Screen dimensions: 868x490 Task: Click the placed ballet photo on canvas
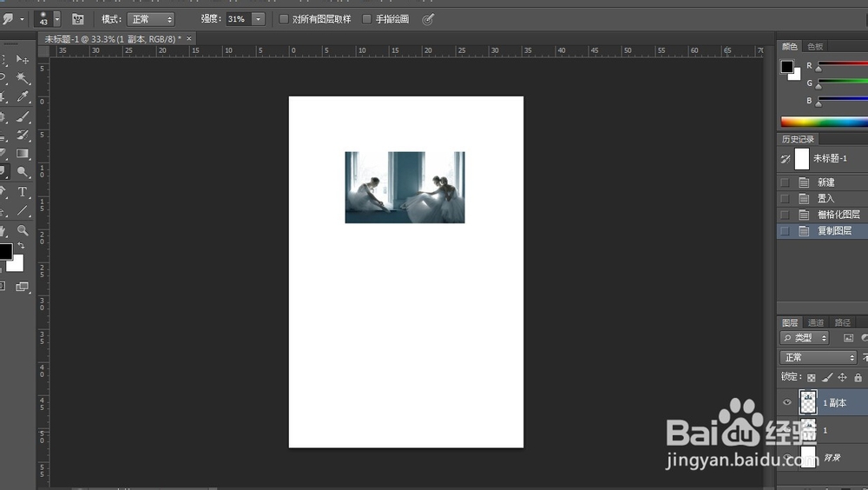tap(404, 188)
